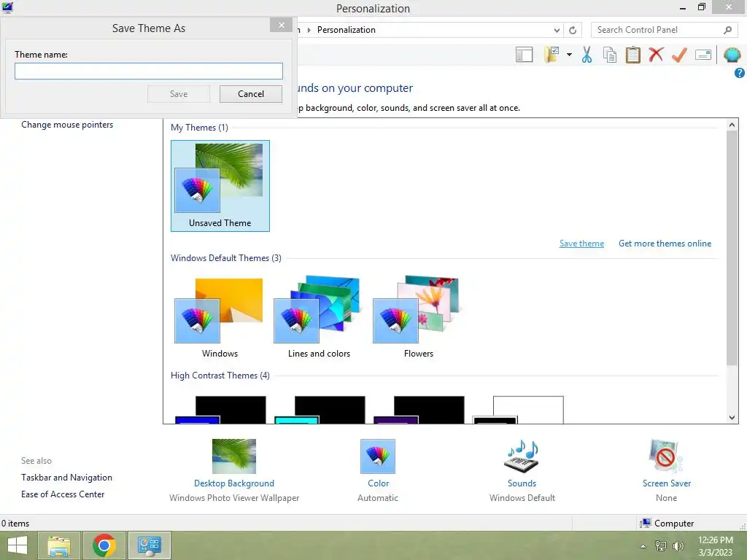Select the cyan high contrast theme thumbnail

click(320, 410)
